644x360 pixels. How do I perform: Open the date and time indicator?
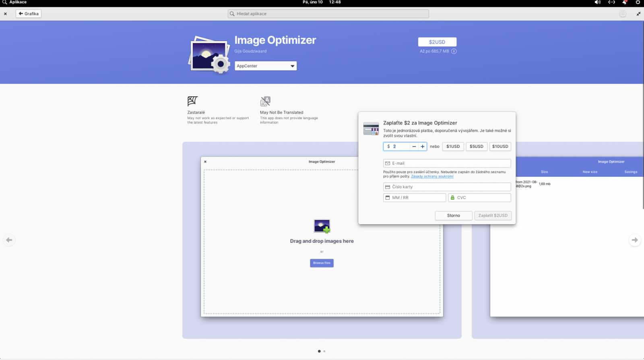322,2
